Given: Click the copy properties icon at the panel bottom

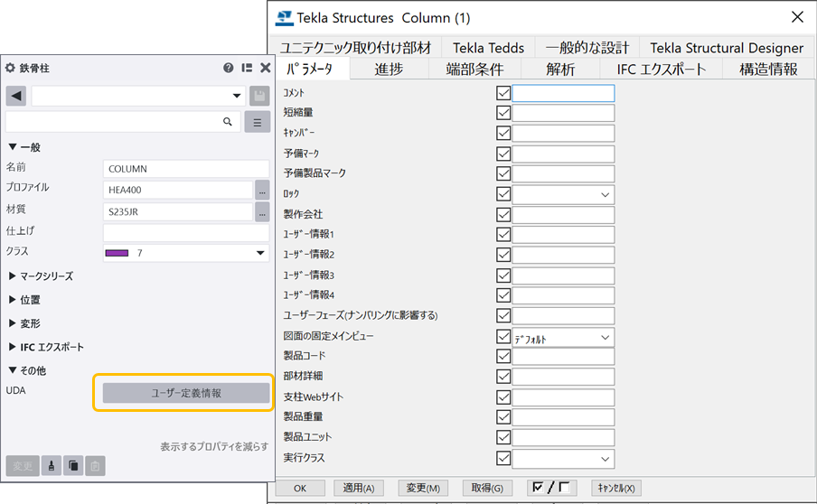Looking at the screenshot, I should tap(73, 466).
